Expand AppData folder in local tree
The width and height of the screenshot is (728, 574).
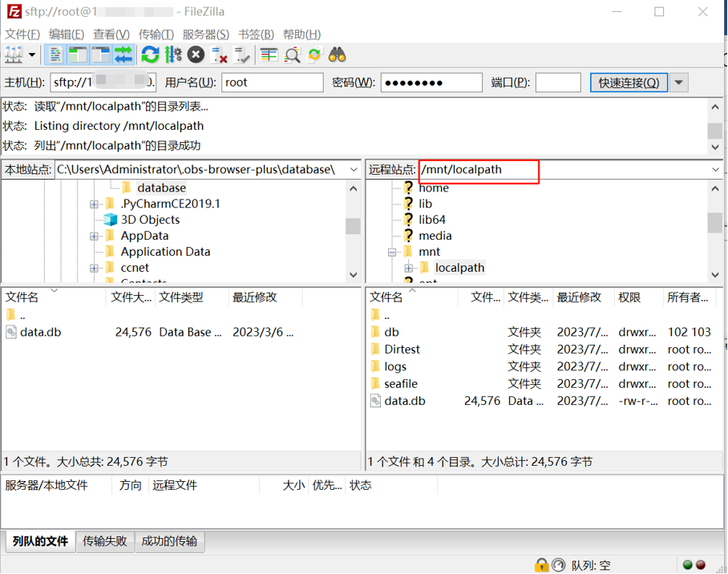(x=95, y=236)
